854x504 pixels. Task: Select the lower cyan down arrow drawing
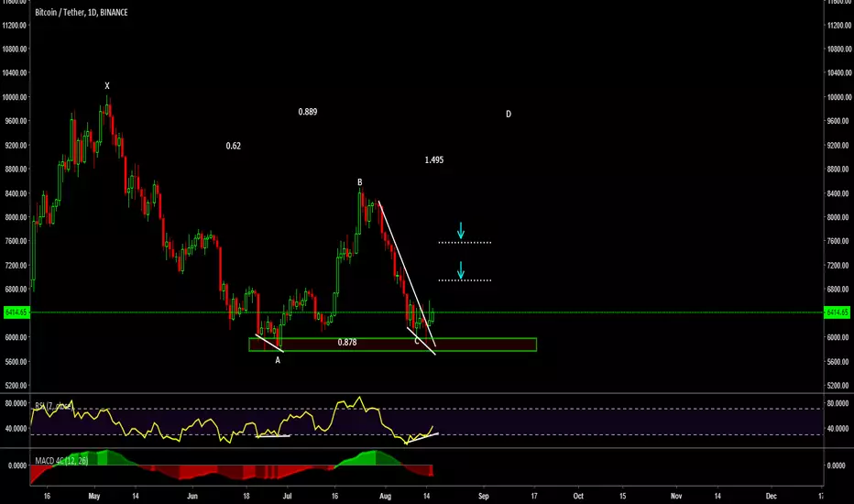pyautogui.click(x=461, y=270)
